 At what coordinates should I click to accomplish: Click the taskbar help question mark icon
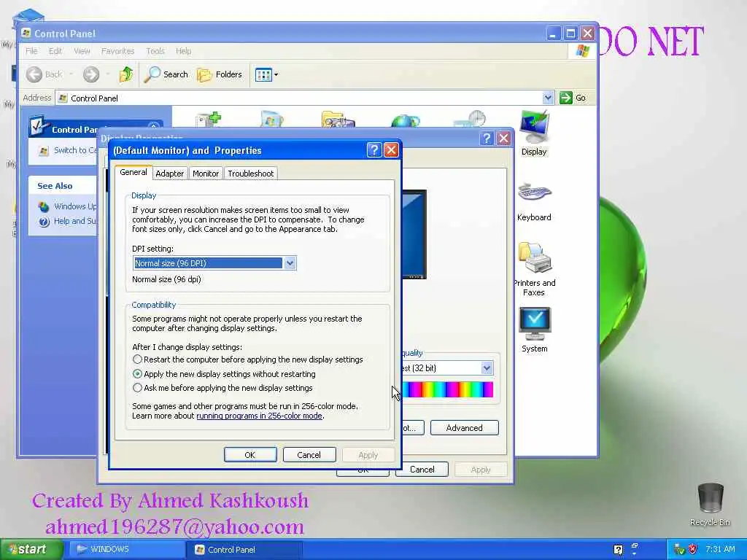tap(619, 550)
